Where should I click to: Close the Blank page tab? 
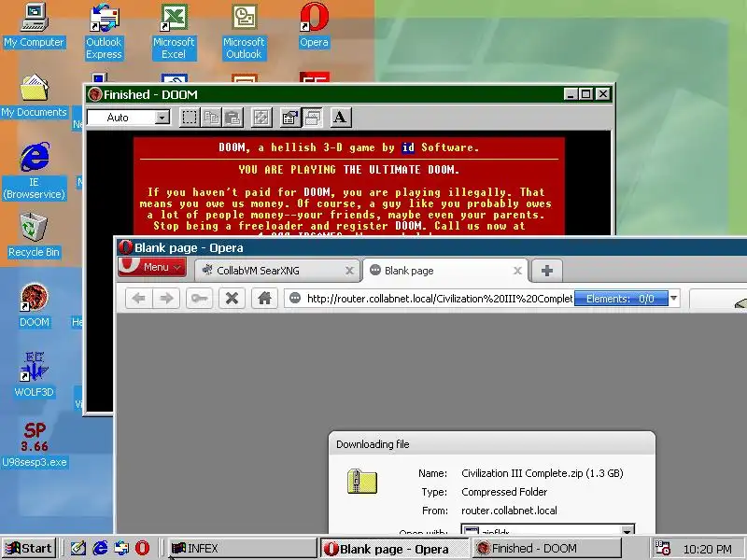(517, 271)
